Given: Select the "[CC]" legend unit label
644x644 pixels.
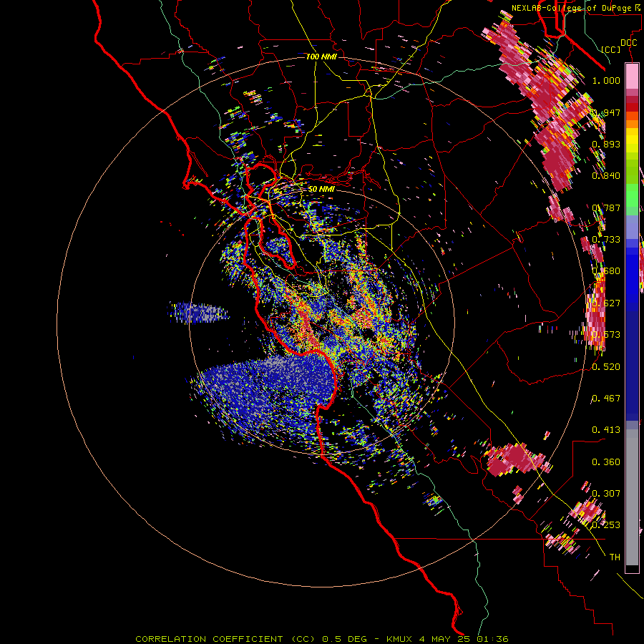Looking at the screenshot, I should (611, 49).
